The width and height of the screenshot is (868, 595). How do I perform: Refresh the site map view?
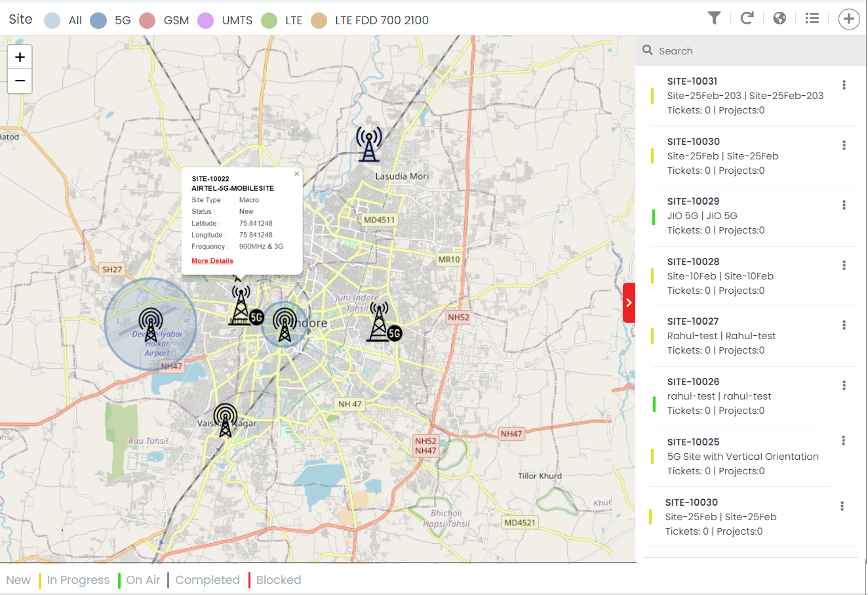click(747, 18)
